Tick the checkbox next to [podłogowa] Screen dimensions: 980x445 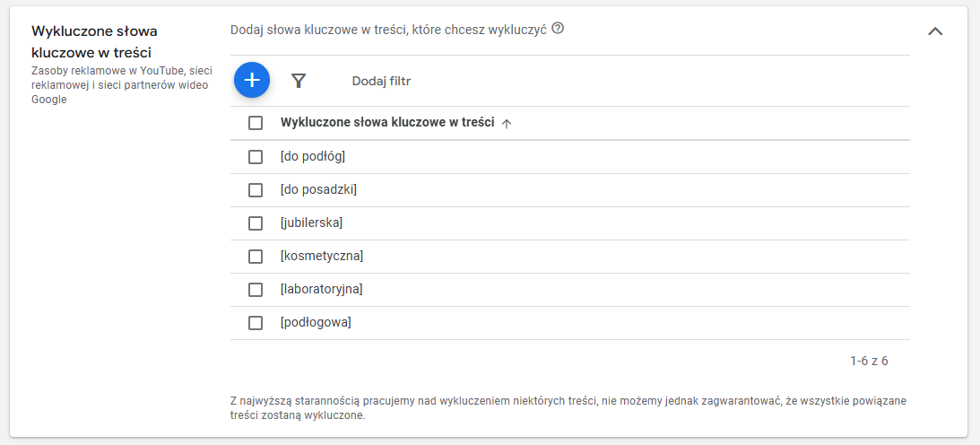tap(256, 323)
